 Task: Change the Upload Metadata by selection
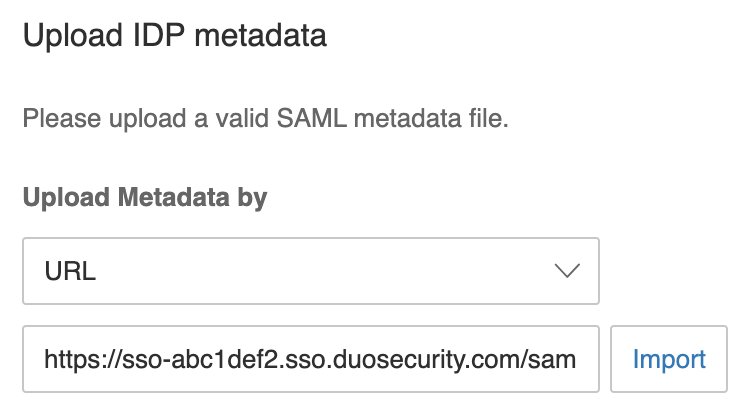(310, 271)
